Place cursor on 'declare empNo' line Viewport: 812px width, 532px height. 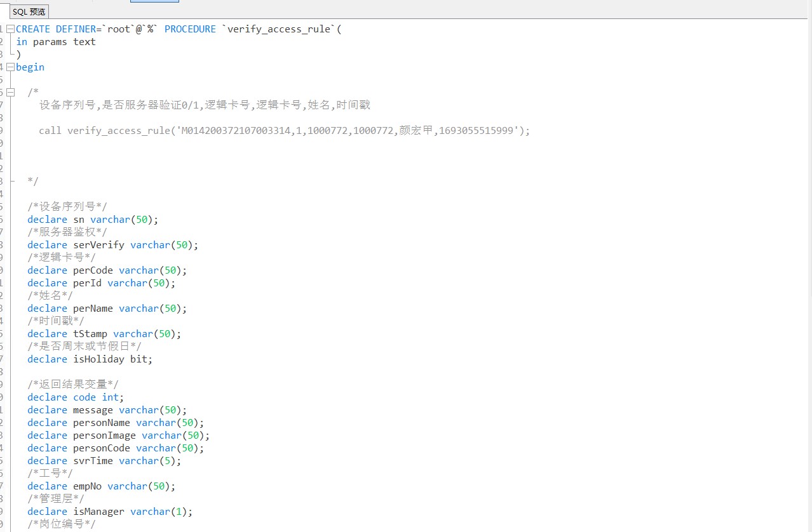pyautogui.click(x=101, y=486)
